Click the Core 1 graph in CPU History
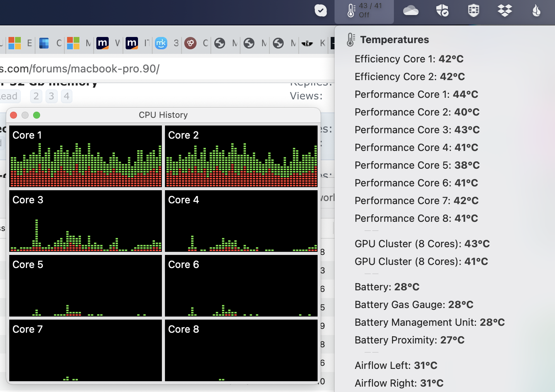This screenshot has width=555, height=392. click(86, 156)
